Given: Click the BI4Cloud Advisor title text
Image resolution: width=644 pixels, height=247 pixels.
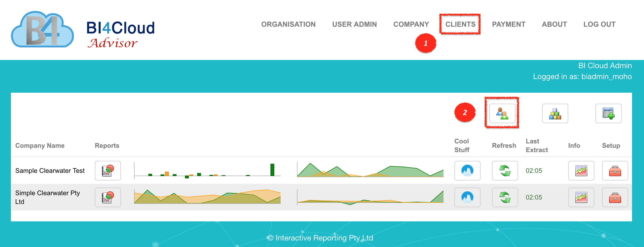Looking at the screenshot, I should pyautogui.click(x=120, y=35).
